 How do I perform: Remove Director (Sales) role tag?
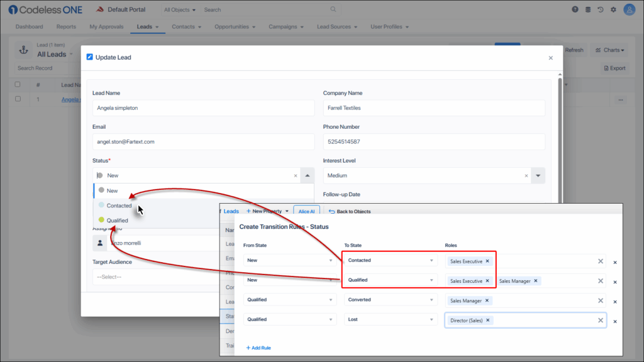tap(489, 321)
